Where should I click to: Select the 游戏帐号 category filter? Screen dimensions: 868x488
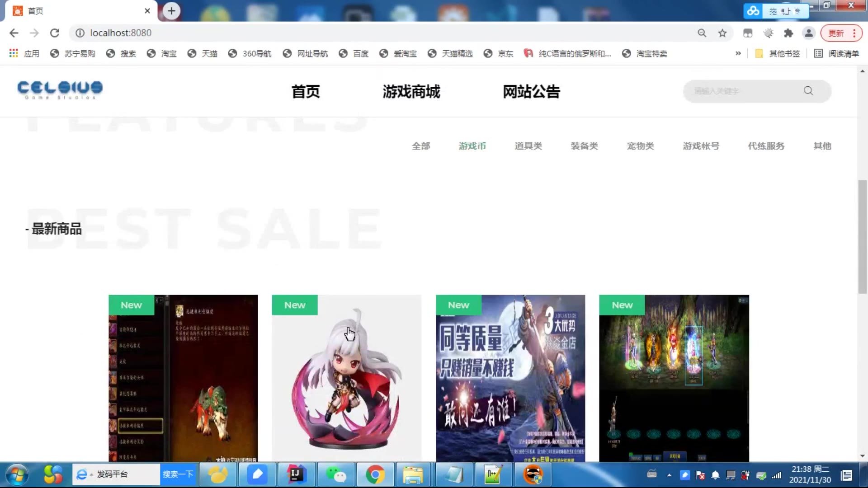pyautogui.click(x=701, y=146)
